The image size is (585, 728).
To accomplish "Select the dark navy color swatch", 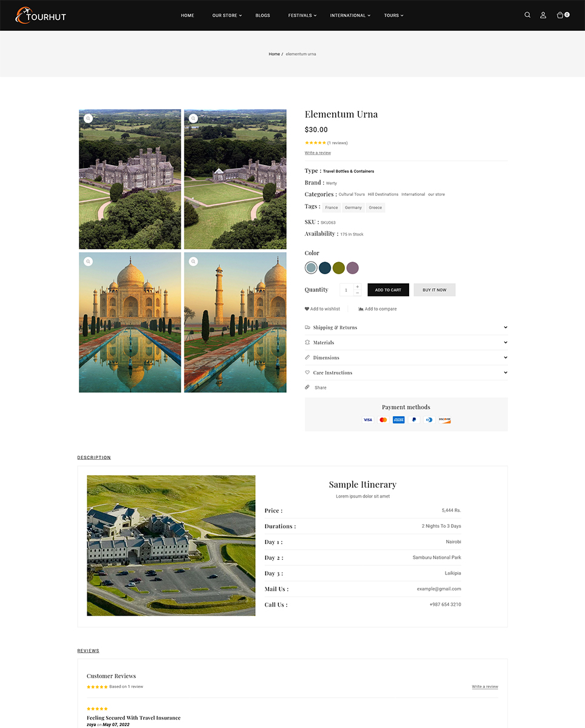I will pos(325,268).
